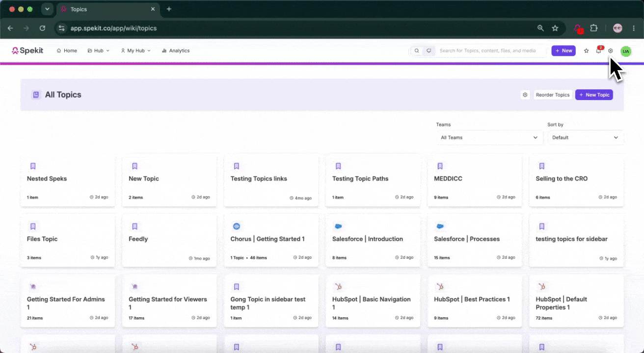Open All Topics settings gear icon
The image size is (644, 353).
click(525, 95)
